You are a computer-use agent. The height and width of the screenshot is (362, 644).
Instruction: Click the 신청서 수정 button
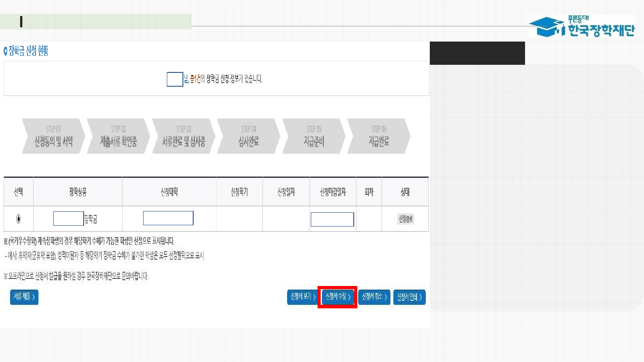338,297
